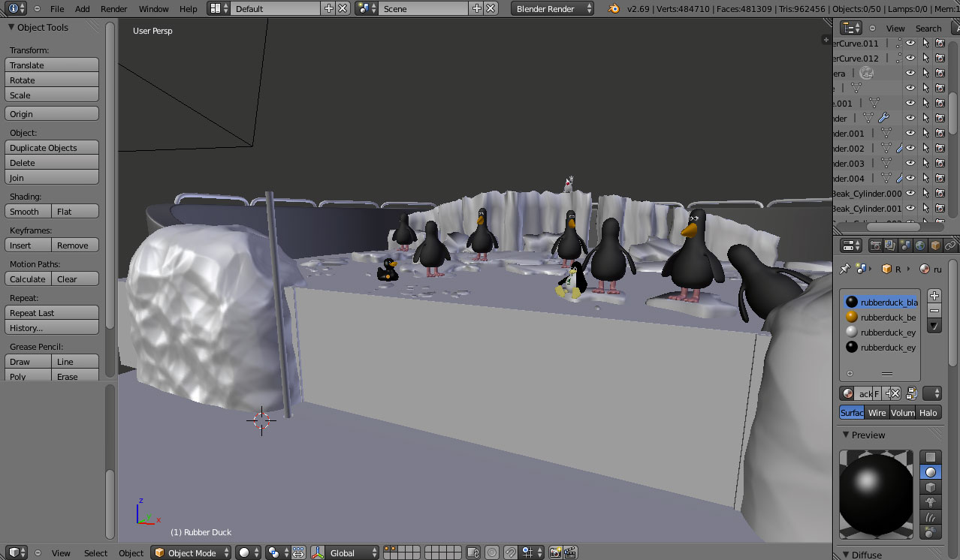Image resolution: width=960 pixels, height=560 pixels.
Task: Open the Render menu
Action: pos(114,9)
